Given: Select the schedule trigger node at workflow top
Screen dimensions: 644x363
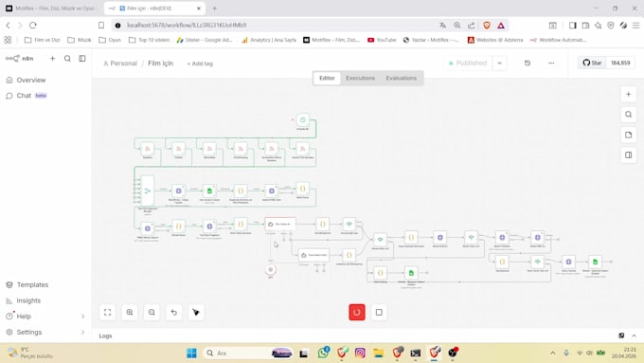Looking at the screenshot, I should pyautogui.click(x=303, y=120).
